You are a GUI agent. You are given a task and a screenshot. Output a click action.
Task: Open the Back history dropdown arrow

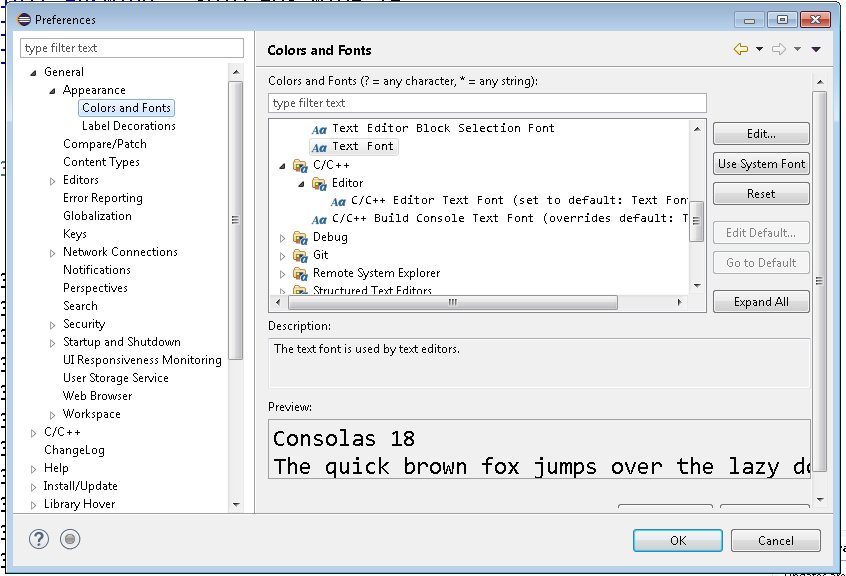tap(759, 49)
